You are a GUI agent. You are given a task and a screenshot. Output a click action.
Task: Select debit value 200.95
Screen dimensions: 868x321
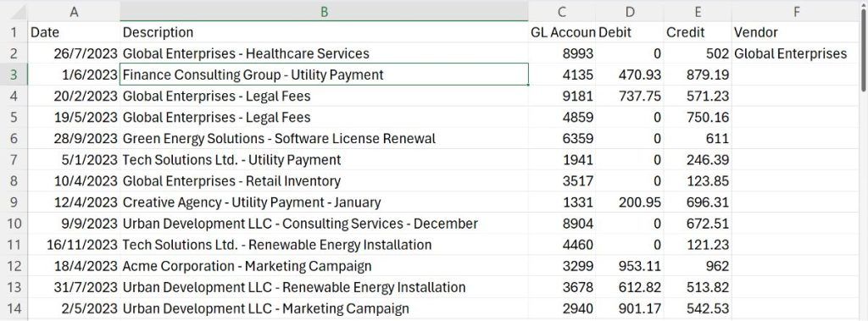coord(630,202)
